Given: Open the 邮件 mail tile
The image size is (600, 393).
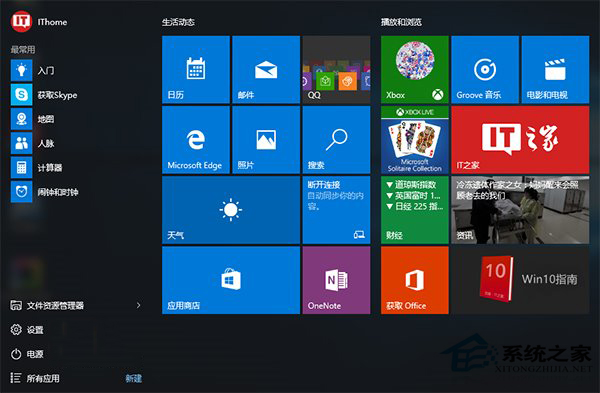Looking at the screenshot, I should (x=266, y=70).
